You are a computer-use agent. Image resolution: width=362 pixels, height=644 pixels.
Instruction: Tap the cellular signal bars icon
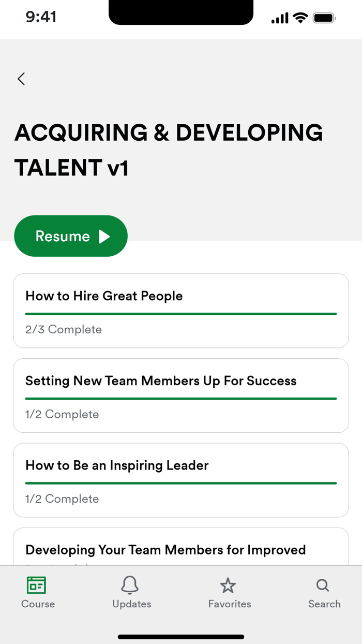(279, 17)
